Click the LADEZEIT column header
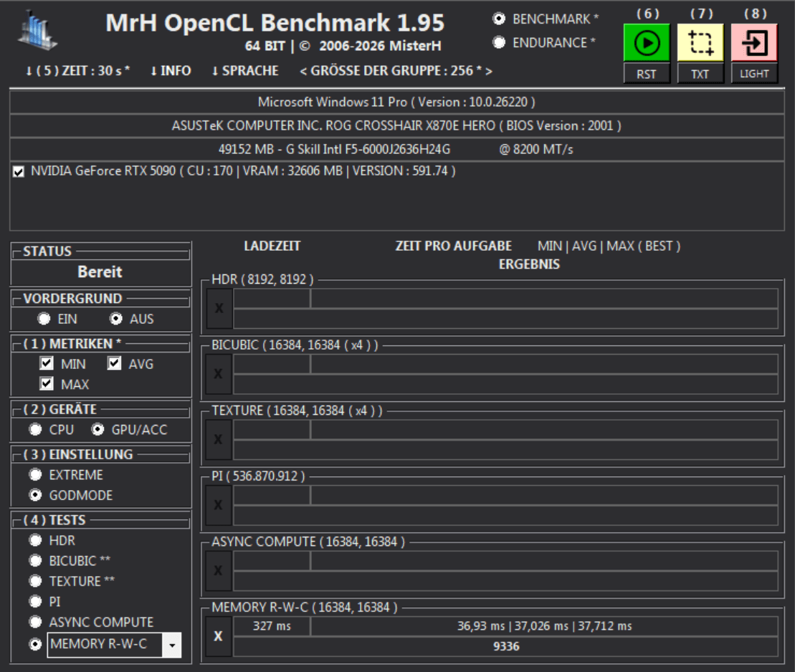The height and width of the screenshot is (672, 795). [272, 246]
